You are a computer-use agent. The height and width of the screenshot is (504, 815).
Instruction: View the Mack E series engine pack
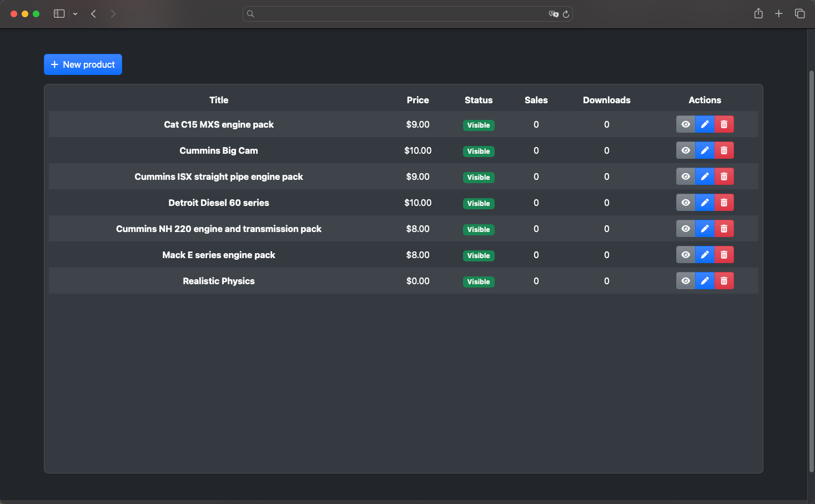(686, 255)
